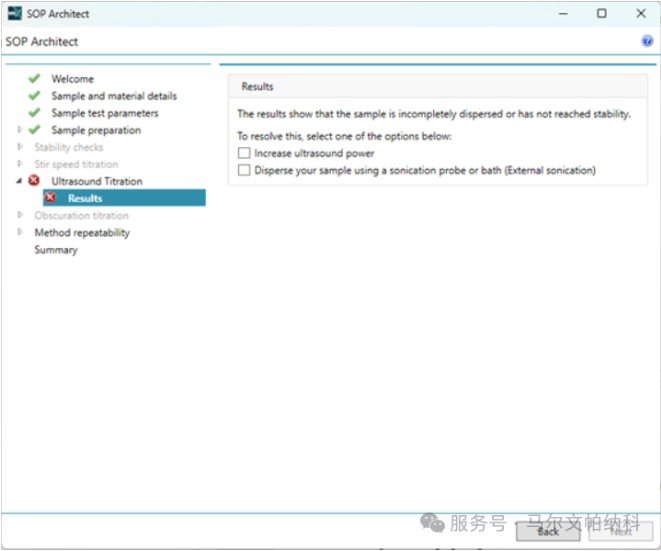Select the Welcome step in the sidebar
The width and height of the screenshot is (661, 551).
(72, 79)
